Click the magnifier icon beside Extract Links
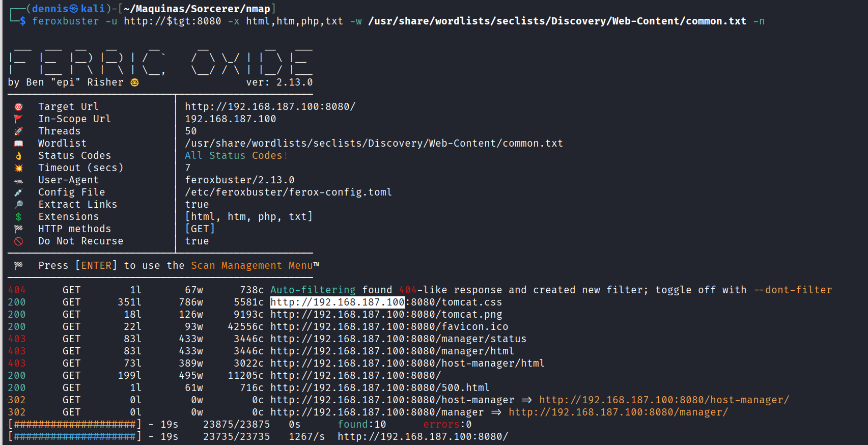 (x=19, y=205)
